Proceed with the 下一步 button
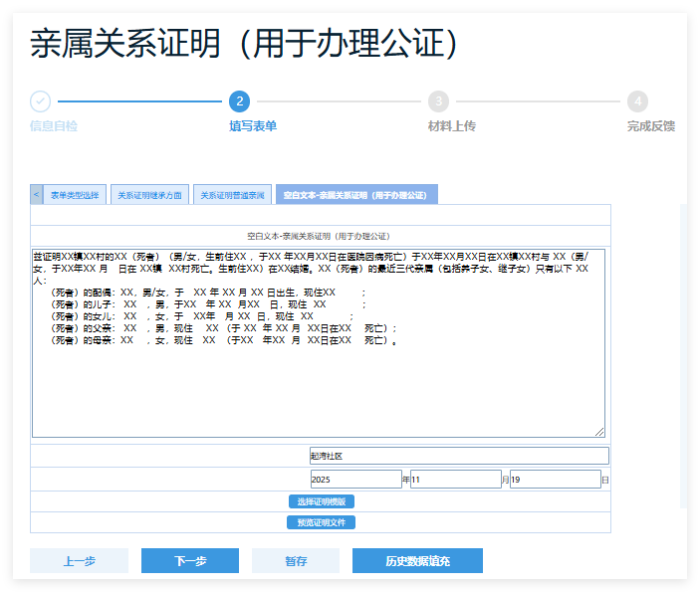Image resolution: width=700 pixels, height=592 pixels. tap(190, 561)
